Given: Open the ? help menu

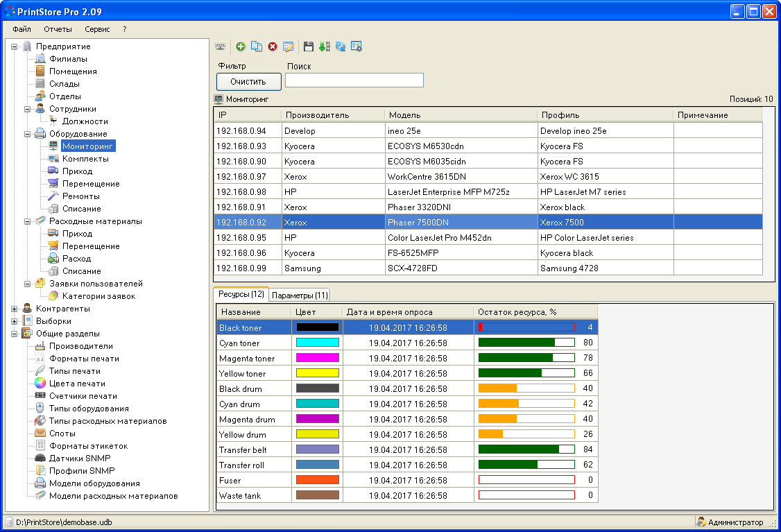Looking at the screenshot, I should 125,29.
